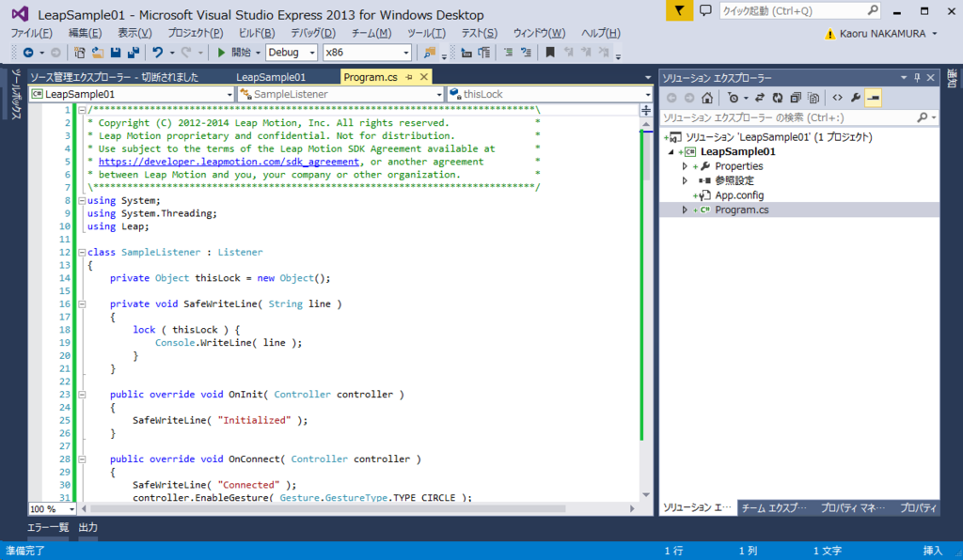Image resolution: width=963 pixels, height=560 pixels.
Task: Collapse the SampleListener class outline
Action: pos(82,252)
